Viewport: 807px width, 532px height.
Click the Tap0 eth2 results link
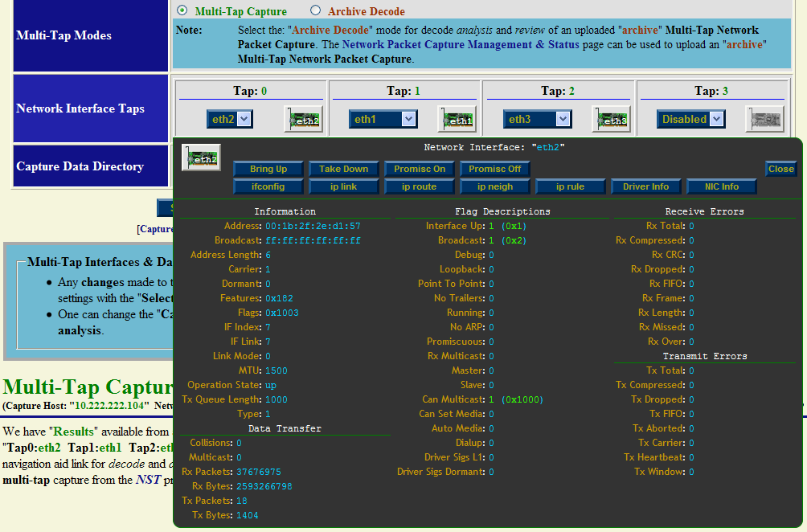pyautogui.click(x=49, y=448)
